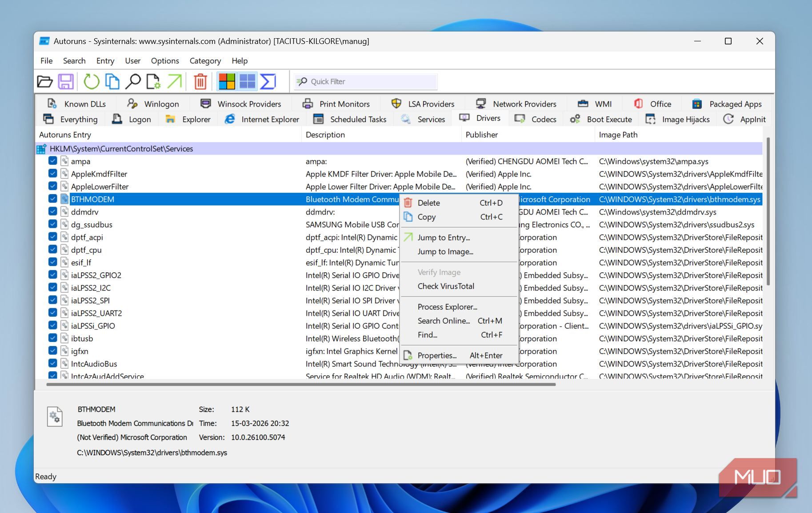The width and height of the screenshot is (812, 513).
Task: Open the File menu
Action: click(x=46, y=61)
